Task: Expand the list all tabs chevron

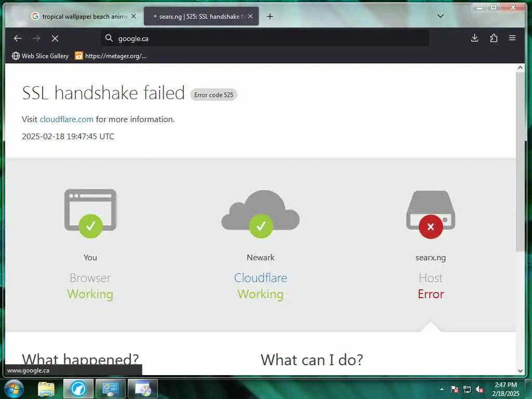Action: point(441,16)
